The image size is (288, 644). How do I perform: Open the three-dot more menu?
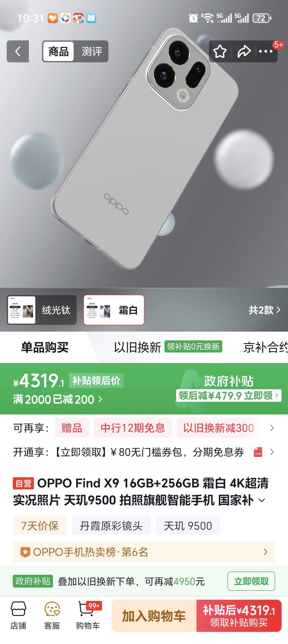[x=266, y=51]
